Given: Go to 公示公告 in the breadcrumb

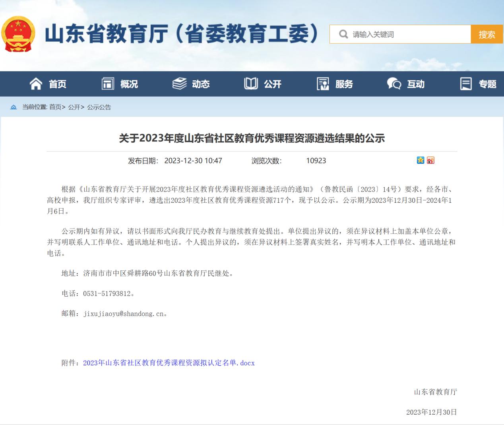Looking at the screenshot, I should 99,107.
